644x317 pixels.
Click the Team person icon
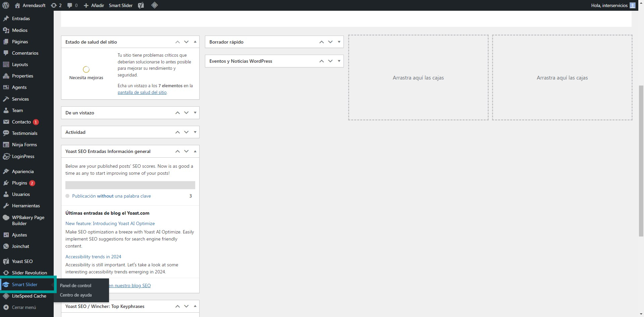tap(6, 110)
